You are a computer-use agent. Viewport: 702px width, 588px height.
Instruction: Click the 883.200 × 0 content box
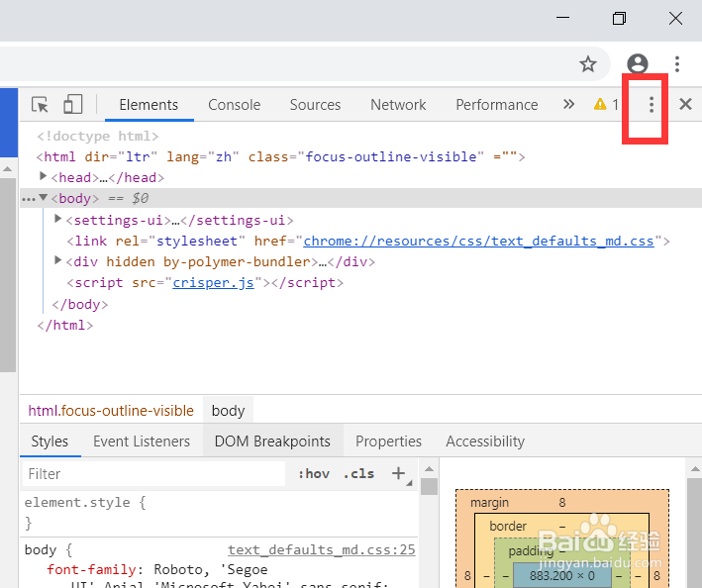point(561,575)
